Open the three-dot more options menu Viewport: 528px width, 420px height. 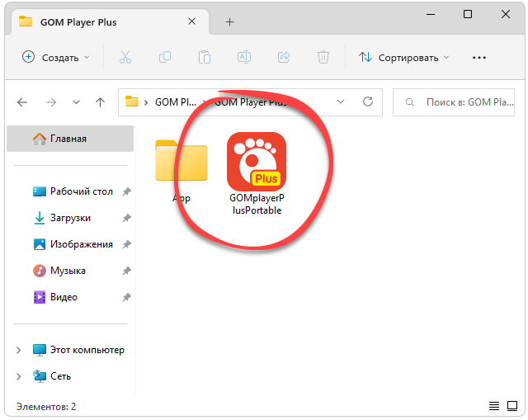[478, 58]
